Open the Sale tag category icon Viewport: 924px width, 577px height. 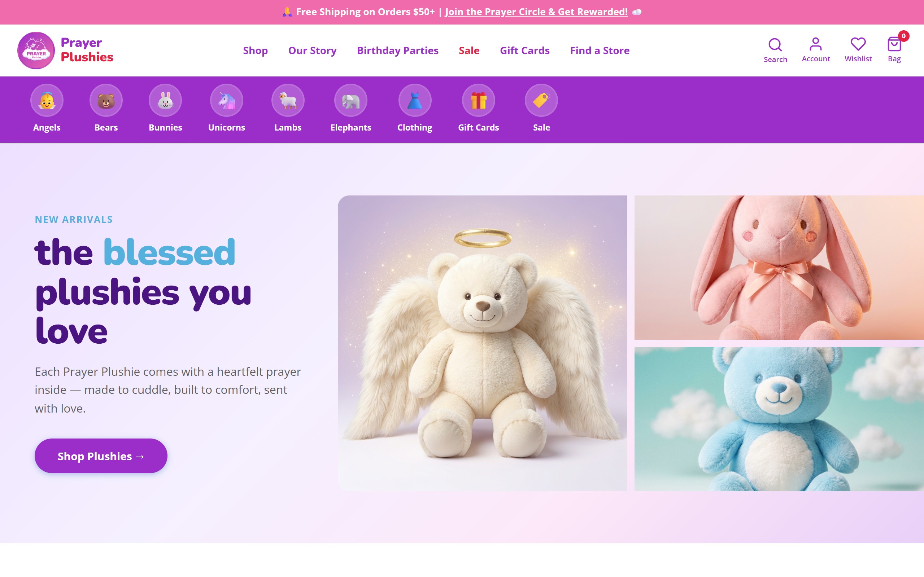(x=541, y=100)
